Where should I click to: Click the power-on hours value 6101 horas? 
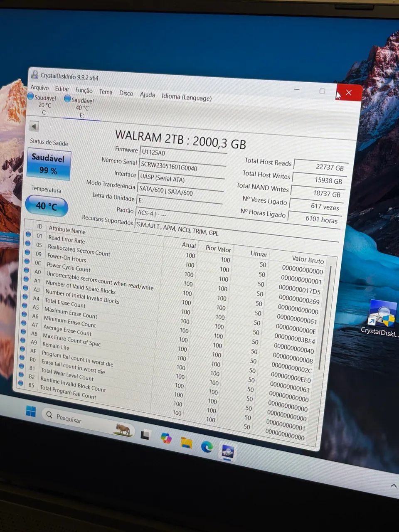(x=314, y=219)
